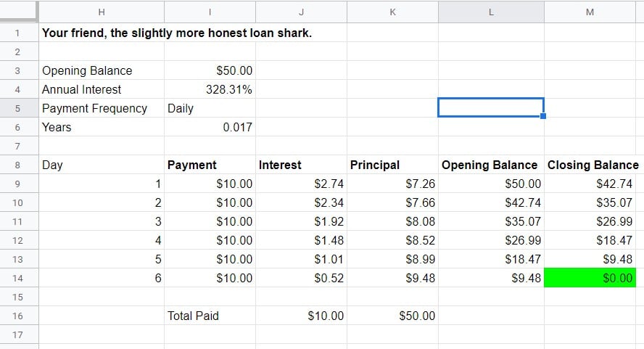Screen dimensions: 644x349
Task: Select the $50.00 total principal in row 16
Action: click(392, 316)
